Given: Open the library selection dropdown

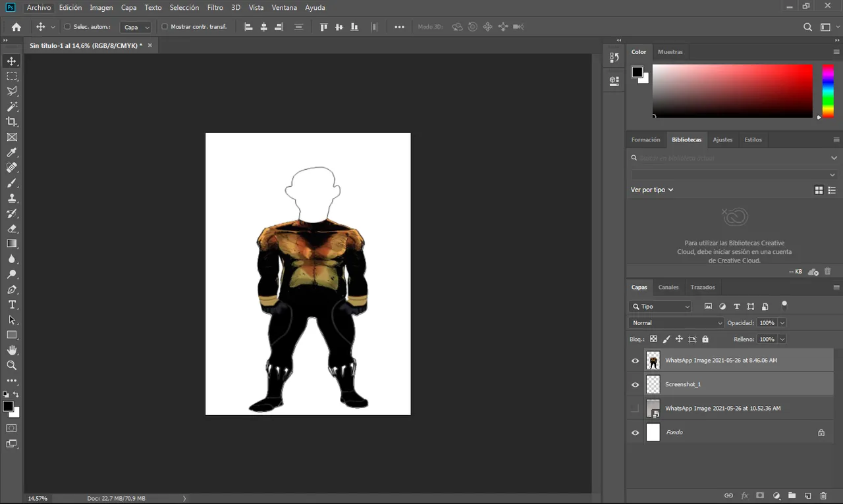Looking at the screenshot, I should [x=734, y=174].
